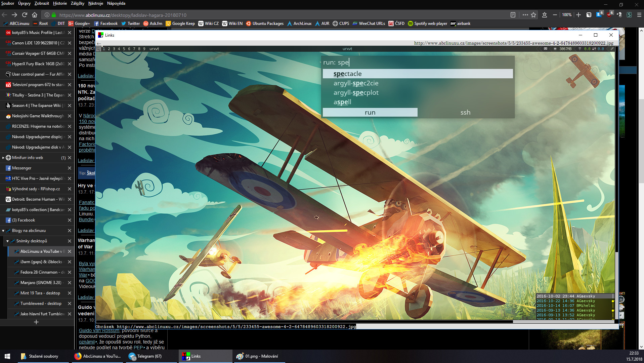This screenshot has width=644, height=363.
Task: Open the Stylus extension S icon
Action: click(629, 15)
